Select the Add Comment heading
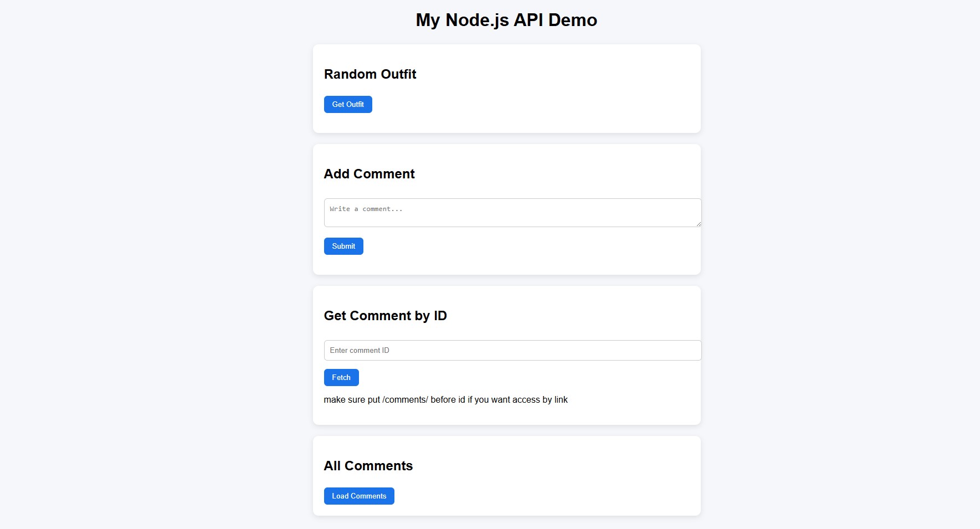The height and width of the screenshot is (529, 980). (369, 174)
